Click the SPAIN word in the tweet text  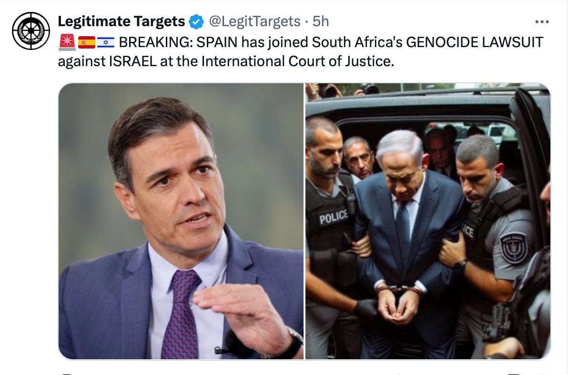(x=217, y=42)
